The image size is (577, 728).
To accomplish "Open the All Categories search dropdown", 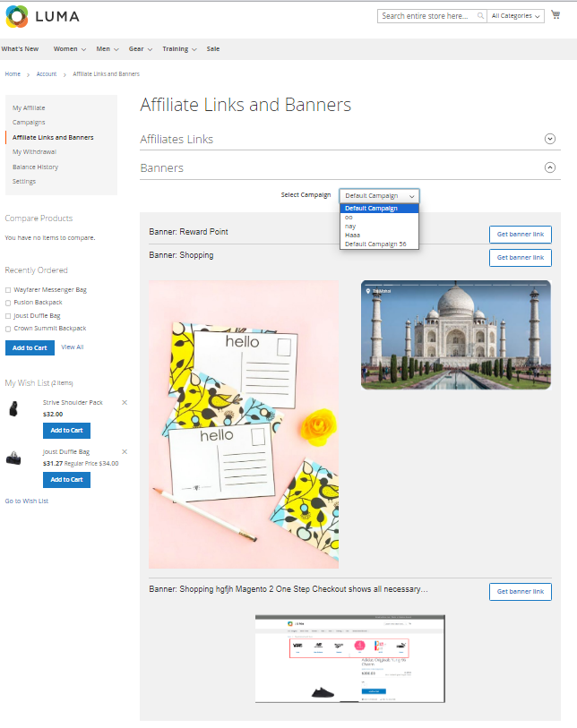I will 516,16.
